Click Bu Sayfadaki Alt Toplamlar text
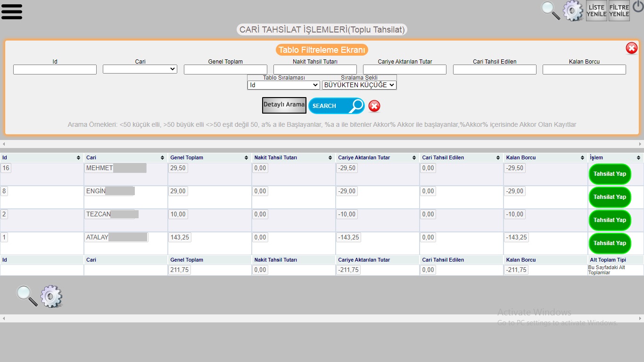 [607, 270]
